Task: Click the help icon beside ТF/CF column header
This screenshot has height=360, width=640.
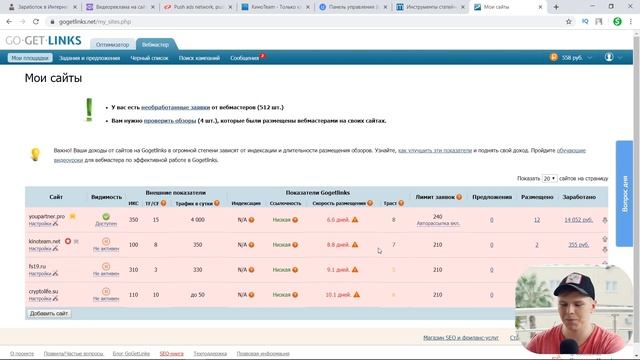Action: pos(163,203)
